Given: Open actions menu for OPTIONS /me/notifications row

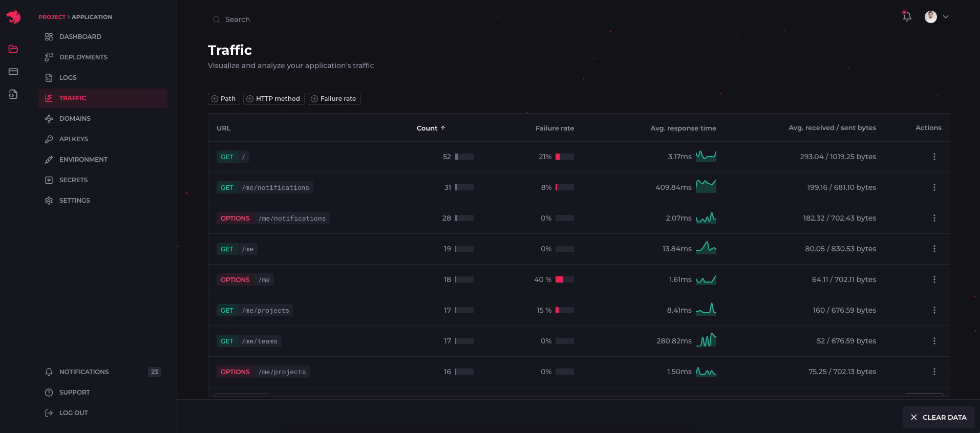Looking at the screenshot, I should click(934, 218).
